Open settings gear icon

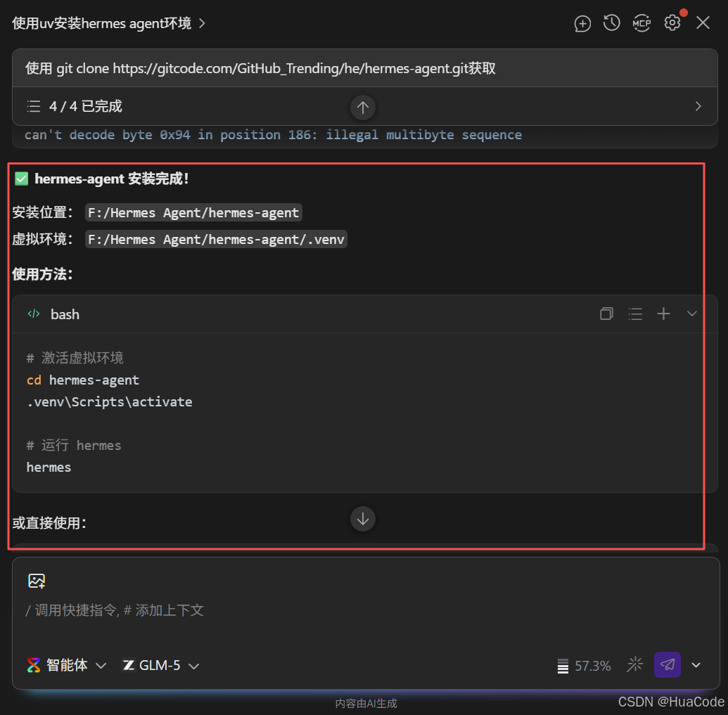672,22
